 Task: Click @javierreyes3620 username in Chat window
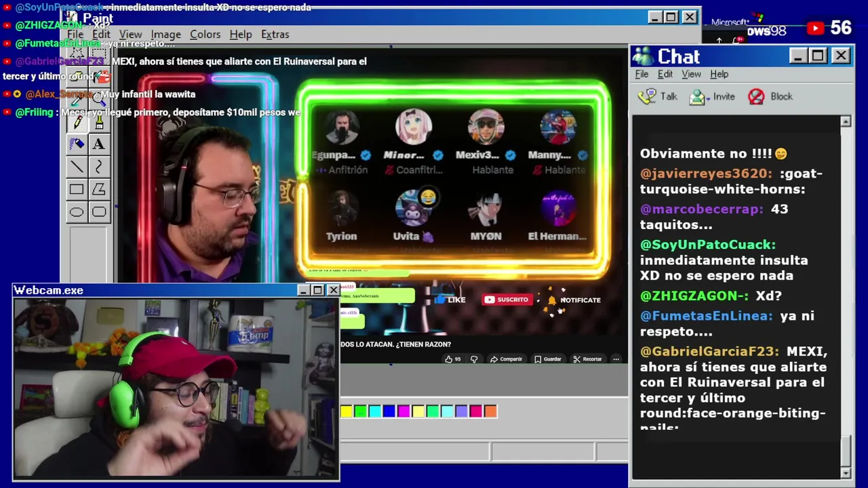706,174
